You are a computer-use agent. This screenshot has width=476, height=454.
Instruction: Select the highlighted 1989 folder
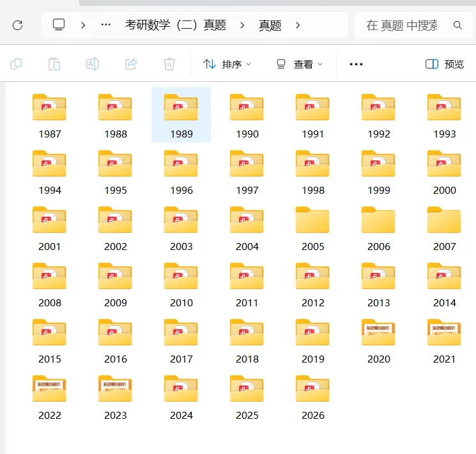(x=181, y=114)
